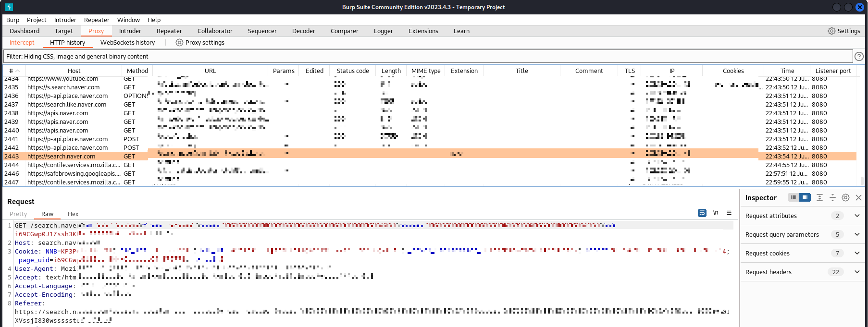The image size is (868, 327).
Task: Open the request editor hamburger menu icon
Action: point(729,213)
